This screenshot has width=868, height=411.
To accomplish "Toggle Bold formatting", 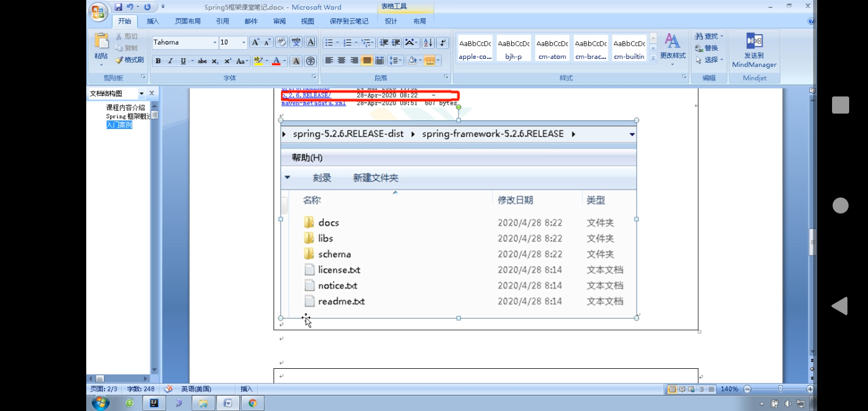I will point(158,61).
